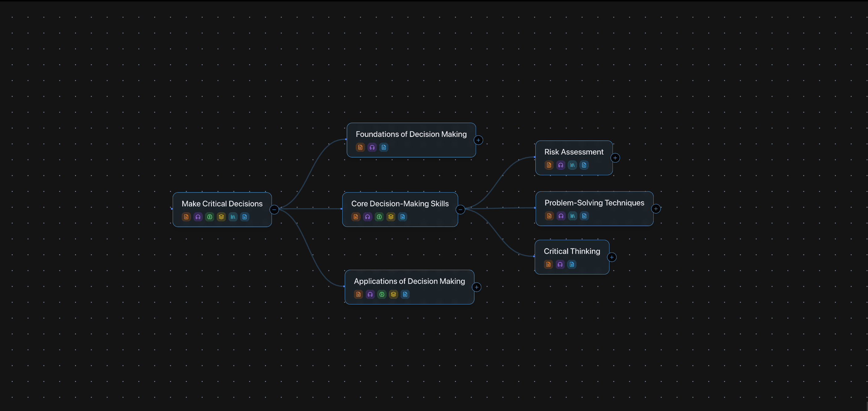Expand the Problem-Solving Techniques node
Screen dimensions: 868x411
656,209
